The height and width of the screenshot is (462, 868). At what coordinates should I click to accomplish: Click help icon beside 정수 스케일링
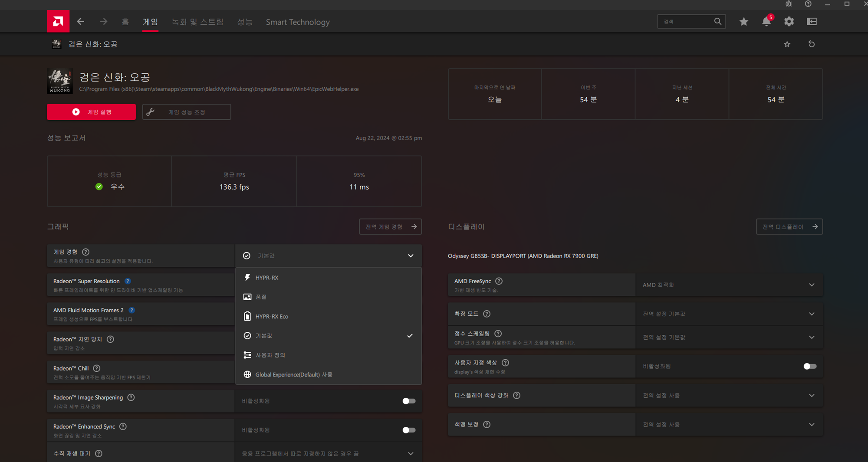[x=498, y=334]
